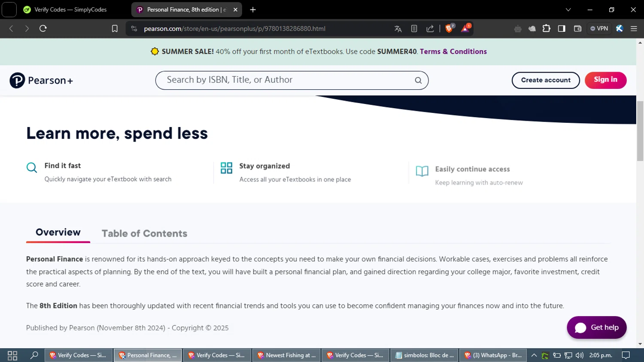This screenshot has width=644, height=362.
Task: Click the share icon in address bar
Action: coord(430,29)
